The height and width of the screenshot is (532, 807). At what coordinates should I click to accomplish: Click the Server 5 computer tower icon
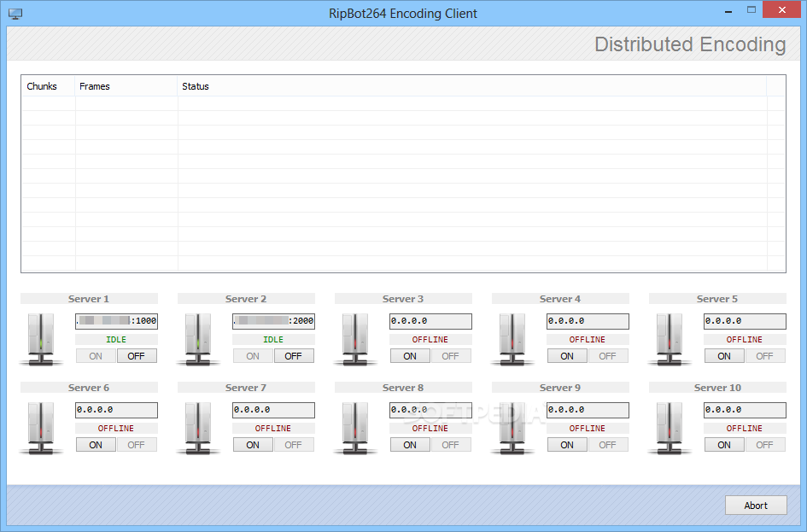(x=670, y=340)
